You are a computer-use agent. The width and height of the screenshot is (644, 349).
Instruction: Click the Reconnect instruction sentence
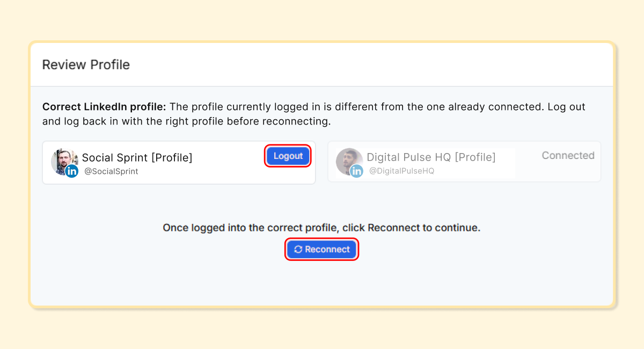(321, 228)
